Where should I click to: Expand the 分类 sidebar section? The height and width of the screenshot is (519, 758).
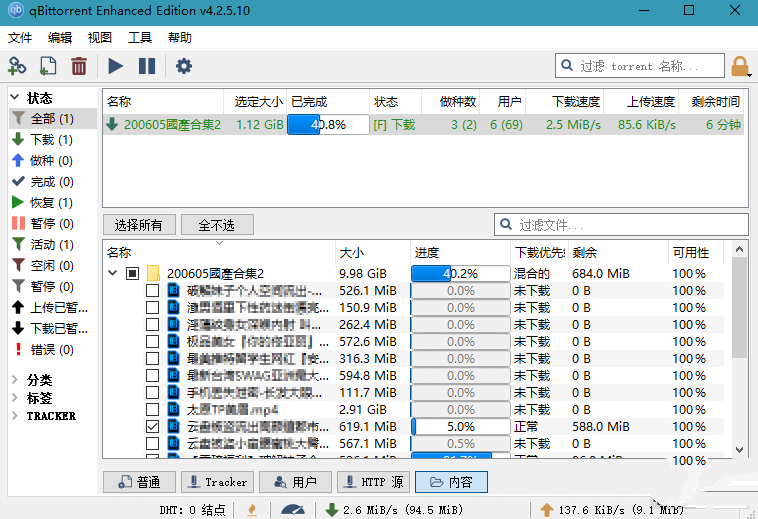pyautogui.click(x=15, y=380)
